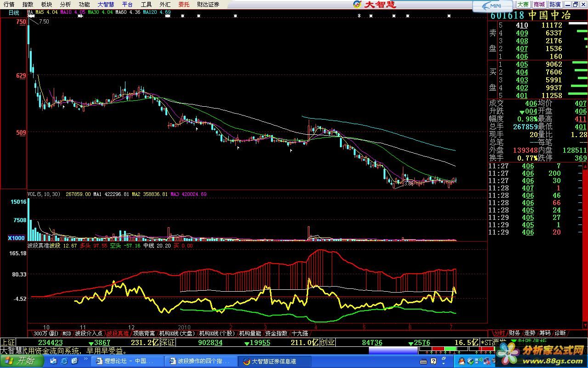This screenshot has width=588, height=368.
Task: Click the 商城 button
Action: [539, 4]
